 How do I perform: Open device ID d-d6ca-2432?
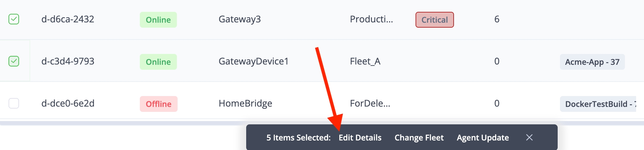[68, 19]
